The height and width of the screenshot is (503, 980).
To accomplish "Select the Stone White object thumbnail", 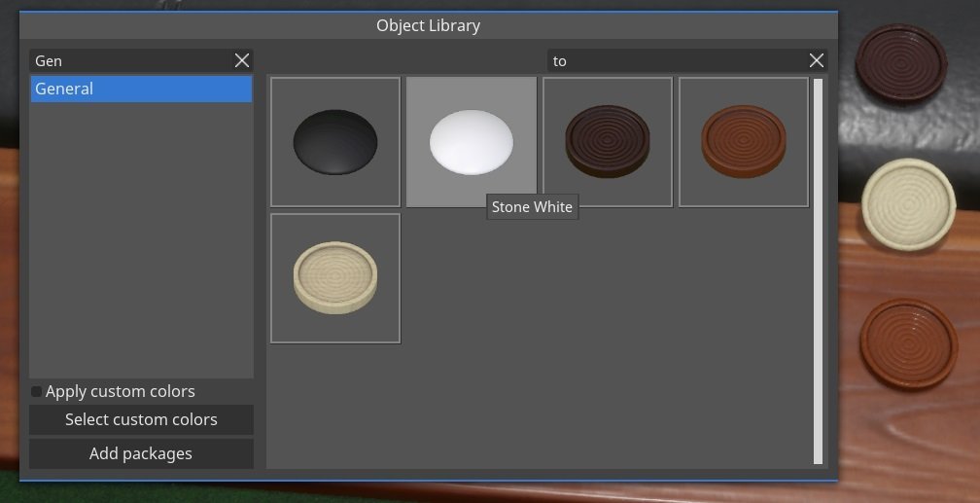I will pos(472,142).
